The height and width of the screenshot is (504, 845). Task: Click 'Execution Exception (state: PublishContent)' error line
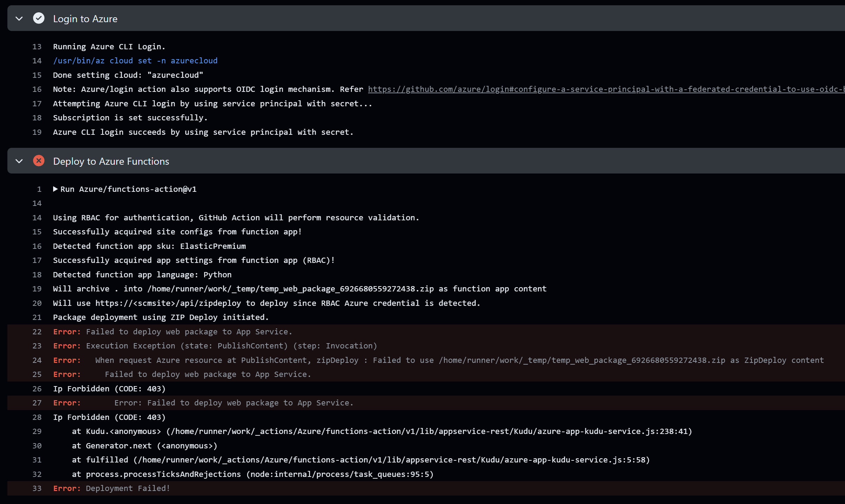(x=215, y=346)
